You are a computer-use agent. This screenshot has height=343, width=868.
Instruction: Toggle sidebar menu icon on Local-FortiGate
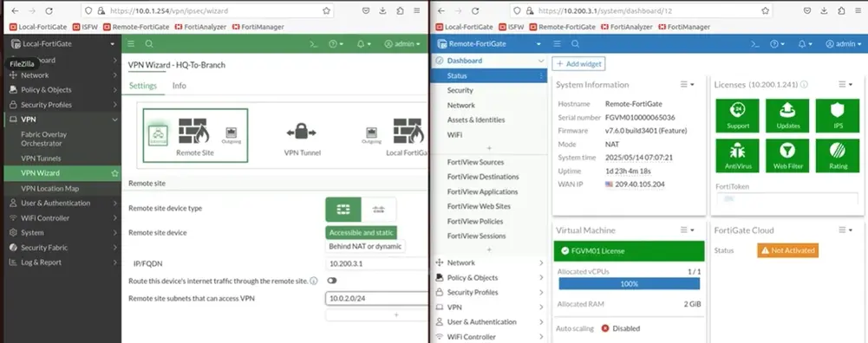coord(131,43)
